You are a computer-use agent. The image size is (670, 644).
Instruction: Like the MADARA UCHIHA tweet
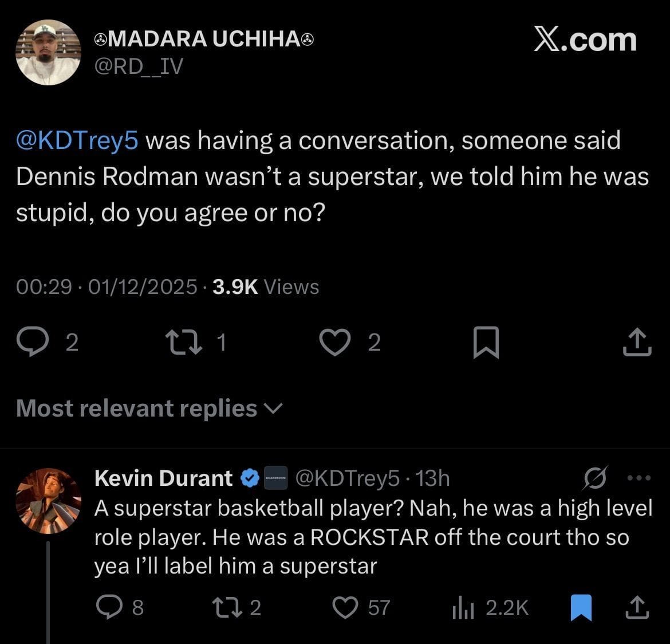pos(336,341)
